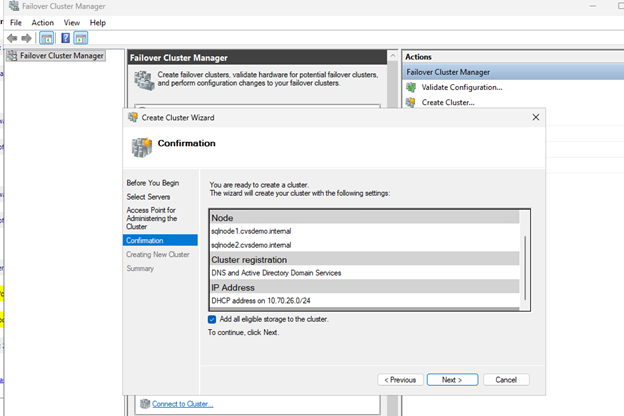Open the File menu
The width and height of the screenshot is (624, 416).
pyautogui.click(x=16, y=23)
